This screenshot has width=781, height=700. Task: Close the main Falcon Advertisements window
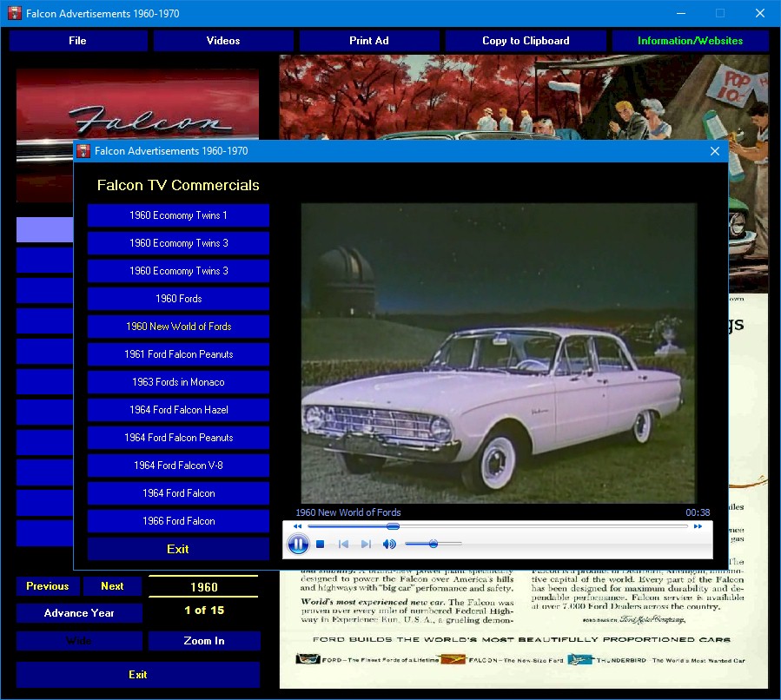(759, 13)
